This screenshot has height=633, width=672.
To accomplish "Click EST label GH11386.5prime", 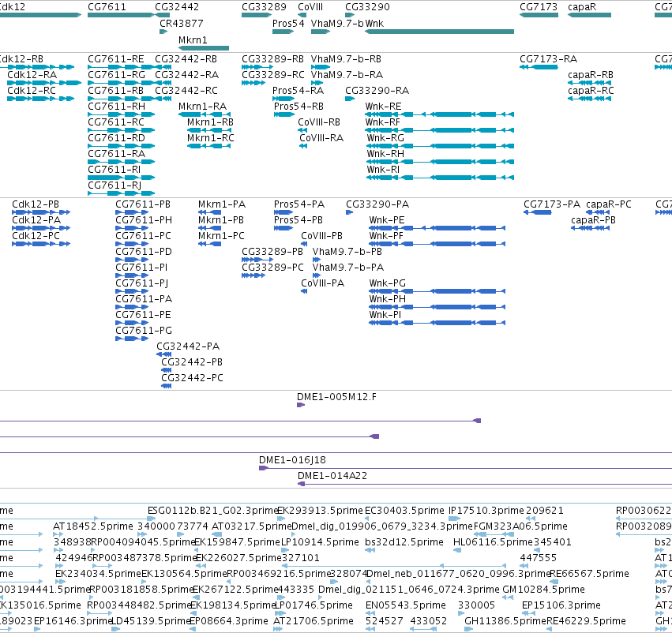I will [x=505, y=621].
